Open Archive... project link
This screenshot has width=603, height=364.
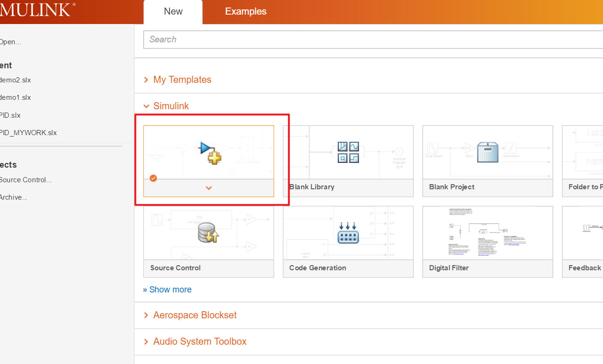[13, 197]
